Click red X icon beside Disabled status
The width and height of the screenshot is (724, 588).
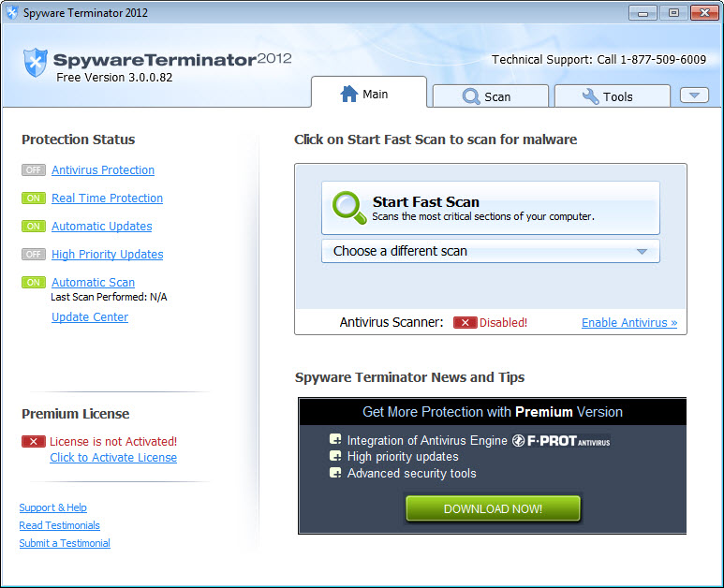pyautogui.click(x=465, y=323)
